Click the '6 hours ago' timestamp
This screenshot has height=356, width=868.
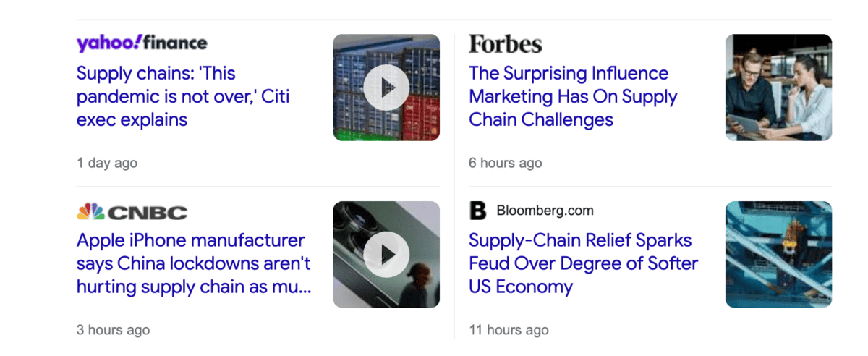pyautogui.click(x=505, y=163)
